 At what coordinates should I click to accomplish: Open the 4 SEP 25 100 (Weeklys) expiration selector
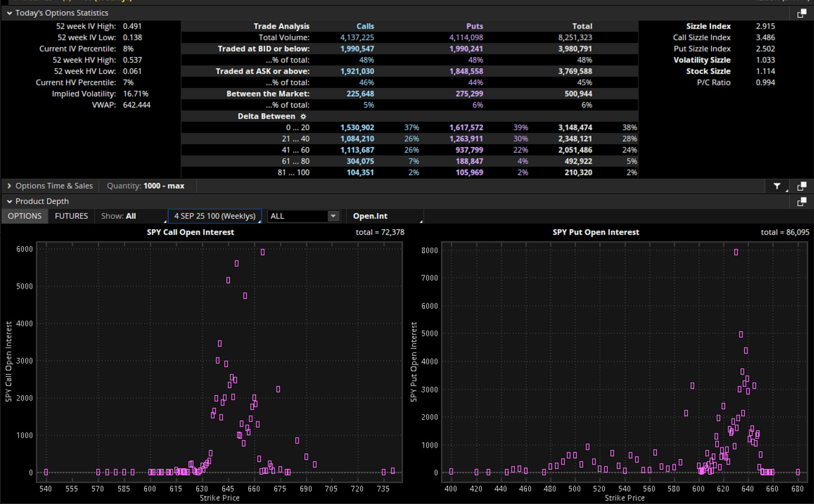[215, 216]
